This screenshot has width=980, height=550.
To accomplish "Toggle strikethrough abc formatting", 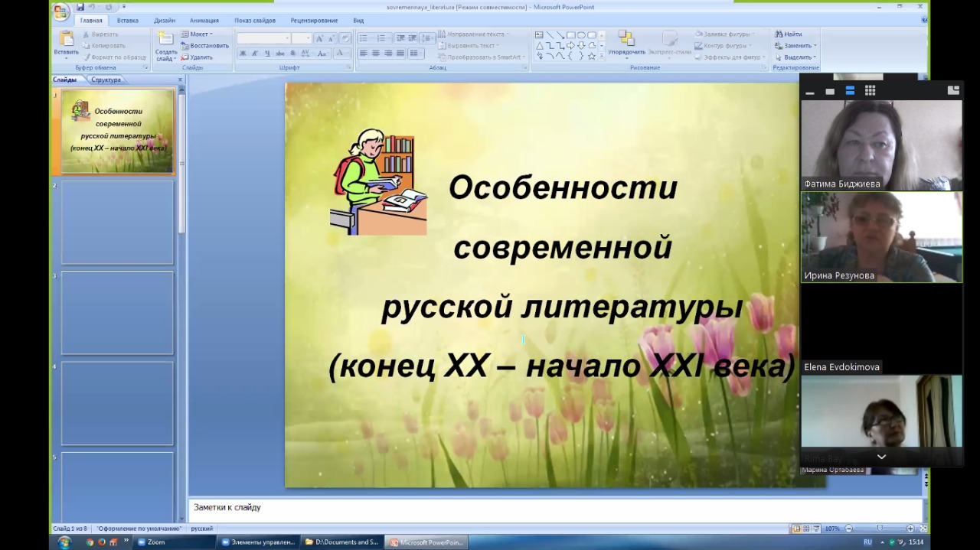I will (279, 54).
